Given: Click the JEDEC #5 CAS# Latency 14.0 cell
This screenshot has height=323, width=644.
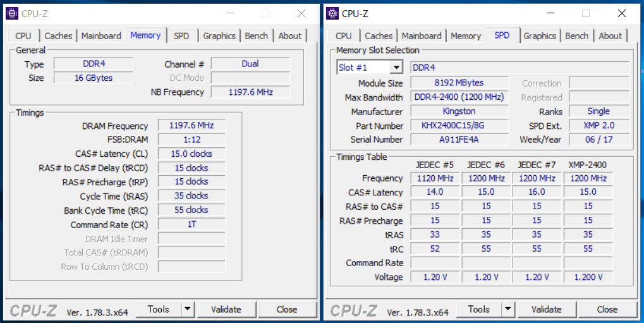Looking at the screenshot, I should click(x=435, y=192).
